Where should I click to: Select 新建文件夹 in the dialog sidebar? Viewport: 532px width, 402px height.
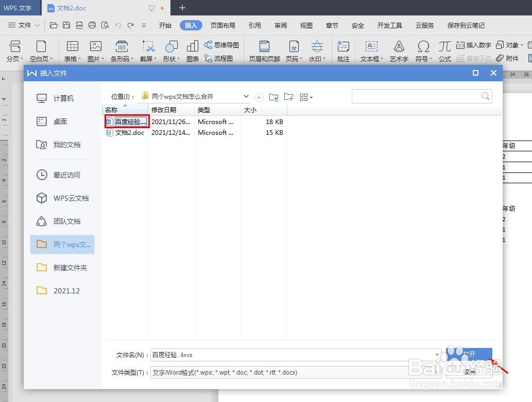tap(62, 268)
